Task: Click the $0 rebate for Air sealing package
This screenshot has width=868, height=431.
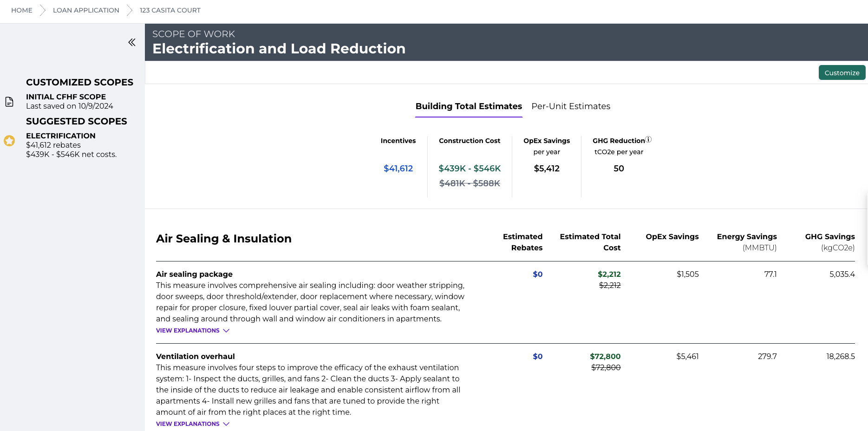Action: [x=537, y=274]
